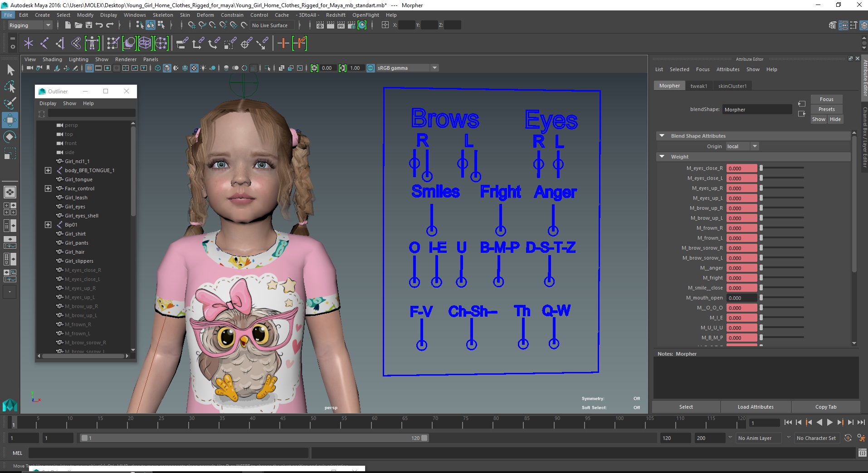Save scene using the floppy disk icon

[x=89, y=25]
